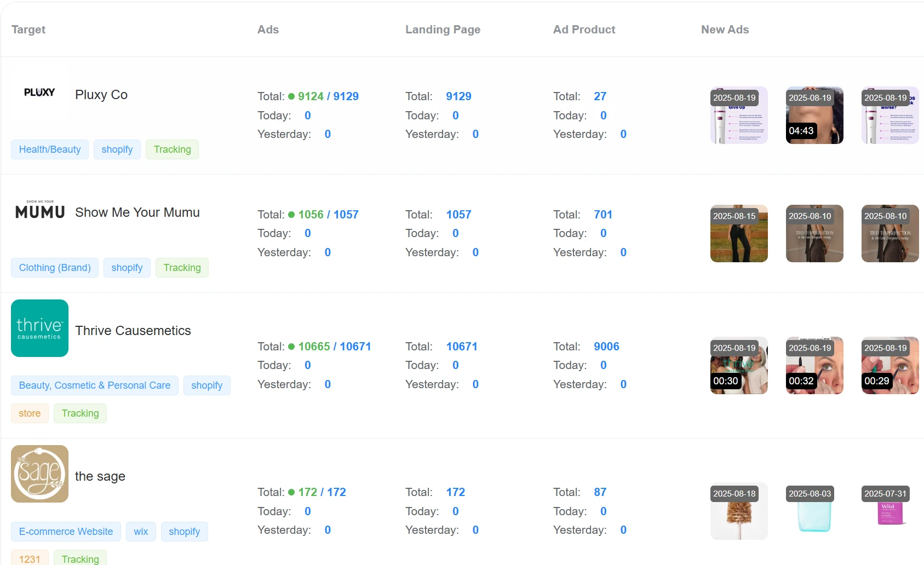Click the green status dot next to 1056

[x=291, y=214]
